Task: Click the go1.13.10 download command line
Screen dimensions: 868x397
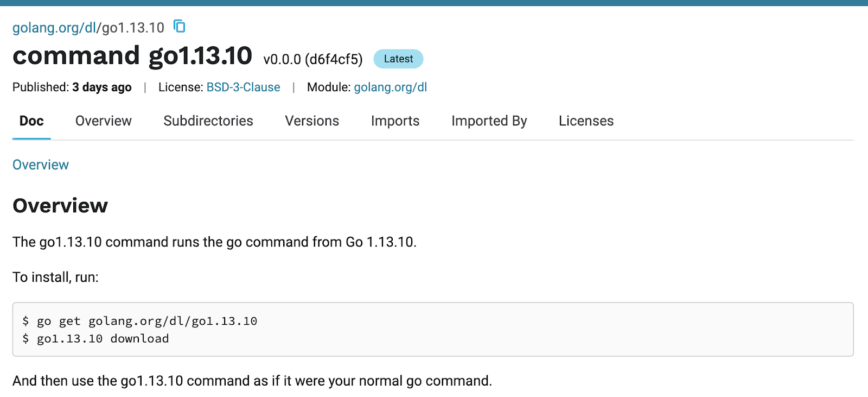Action: click(x=95, y=338)
